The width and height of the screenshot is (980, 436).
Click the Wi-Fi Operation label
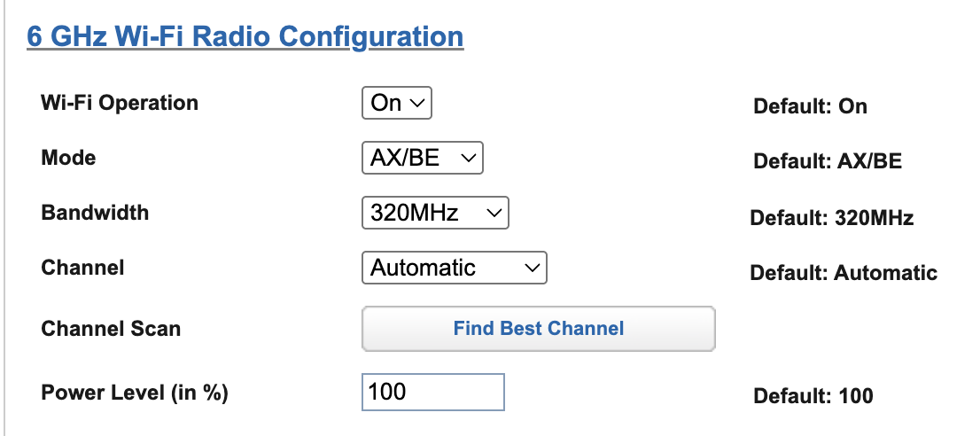(x=120, y=103)
